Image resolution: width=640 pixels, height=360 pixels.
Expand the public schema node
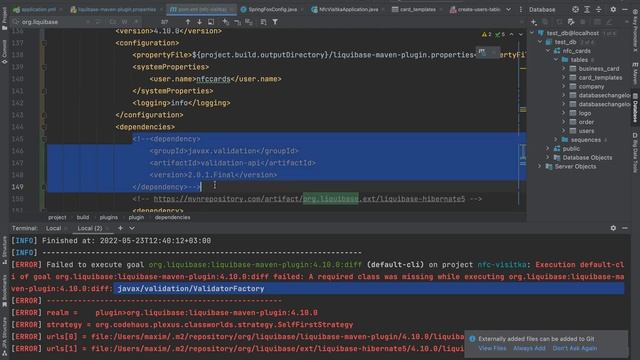[x=548, y=149]
